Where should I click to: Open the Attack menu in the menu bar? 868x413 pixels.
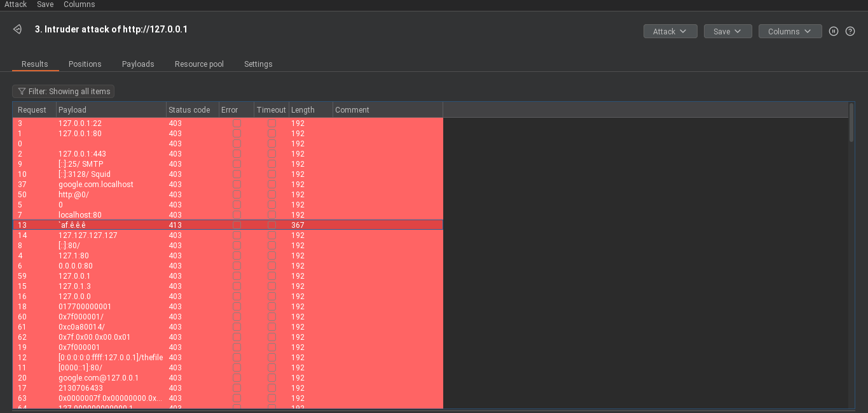(16, 4)
